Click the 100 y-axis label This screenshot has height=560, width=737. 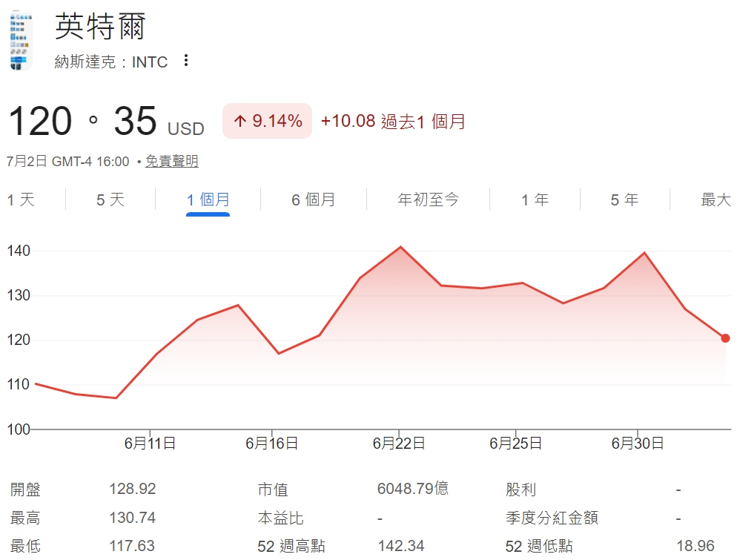pos(19,429)
